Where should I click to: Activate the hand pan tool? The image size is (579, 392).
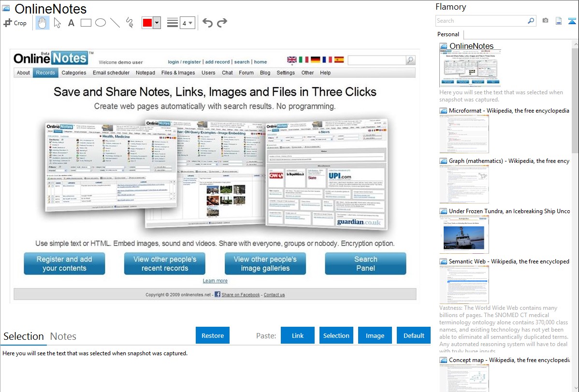coord(42,23)
